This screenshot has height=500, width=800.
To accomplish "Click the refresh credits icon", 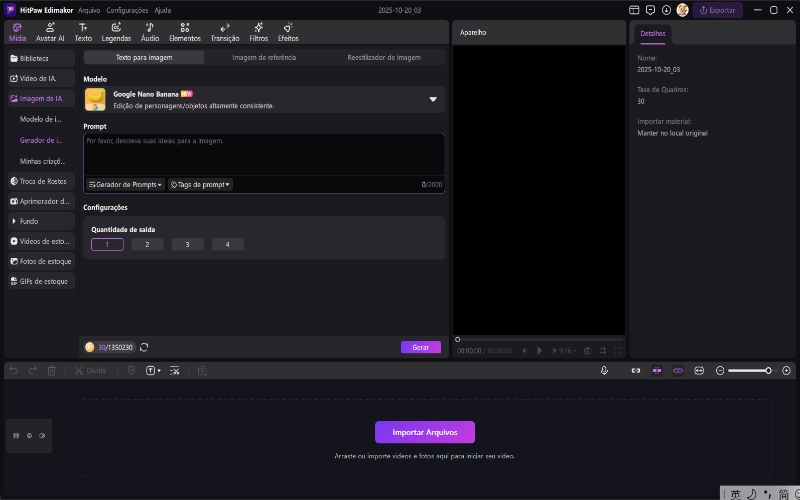I will [144, 347].
